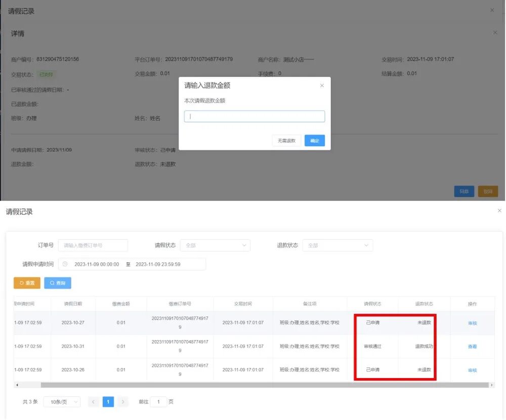Screen dimensions: 506x420
Task: Click the blue 同意 button in details
Action: (464, 192)
